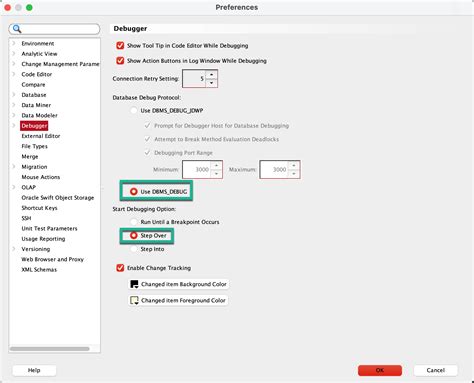Increase the Minimum port value
Screen dimensions: 474x383
[216, 165]
